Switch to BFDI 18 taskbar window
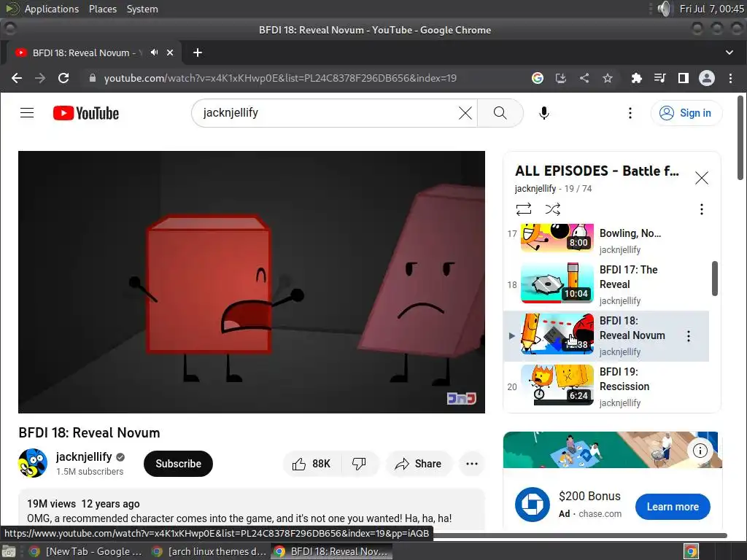This screenshot has height=560, width=747. click(332, 551)
